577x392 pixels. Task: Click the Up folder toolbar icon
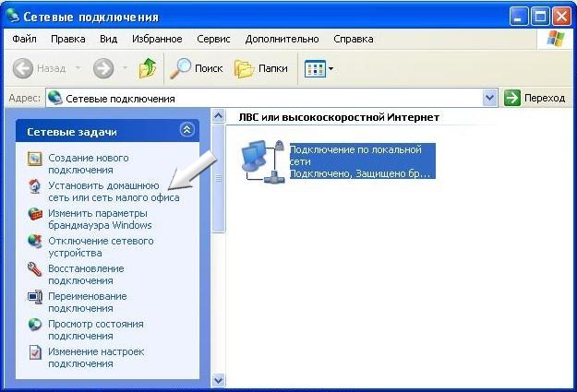pyautogui.click(x=148, y=68)
